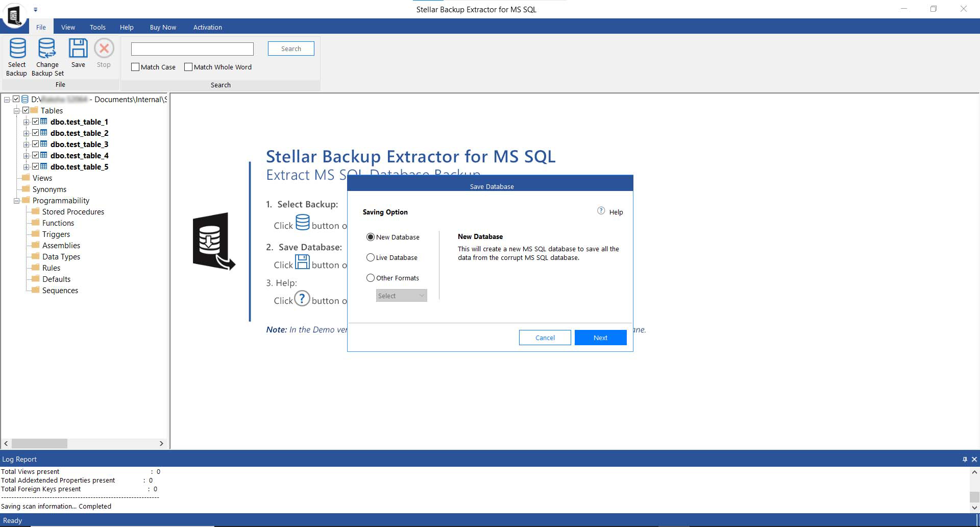Uncheck the dbo.test_table_2 checkbox
This screenshot has width=980, height=527.
pyautogui.click(x=35, y=133)
